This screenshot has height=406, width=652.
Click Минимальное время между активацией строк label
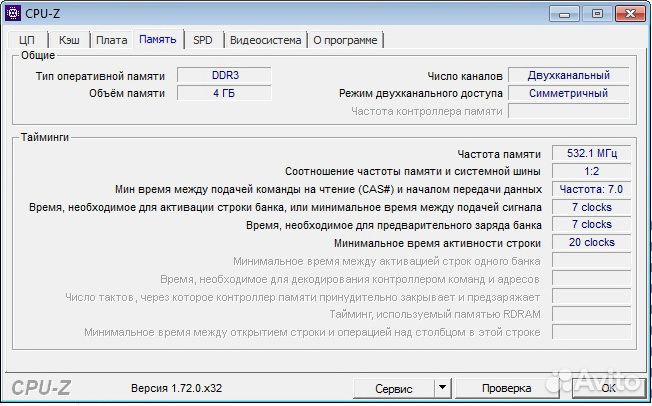[387, 261]
